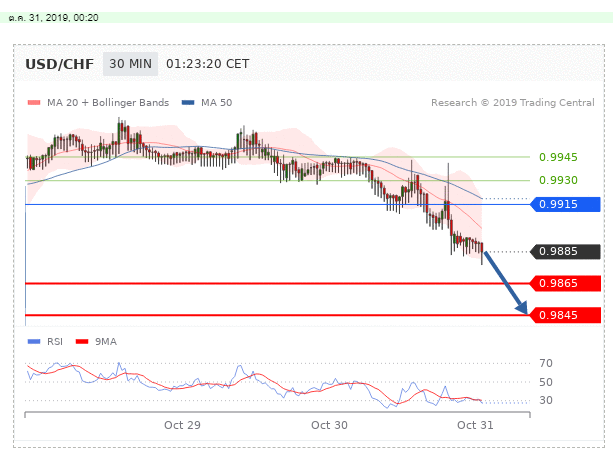
Task: Click the RSI legend label
Action: coord(55,342)
